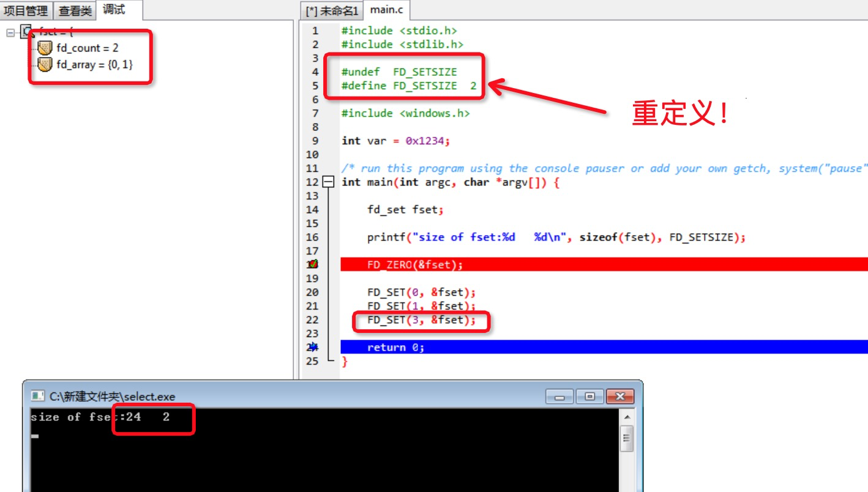Toggle the breakpoint marker on line 18
The width and height of the screenshot is (868, 492).
[313, 264]
